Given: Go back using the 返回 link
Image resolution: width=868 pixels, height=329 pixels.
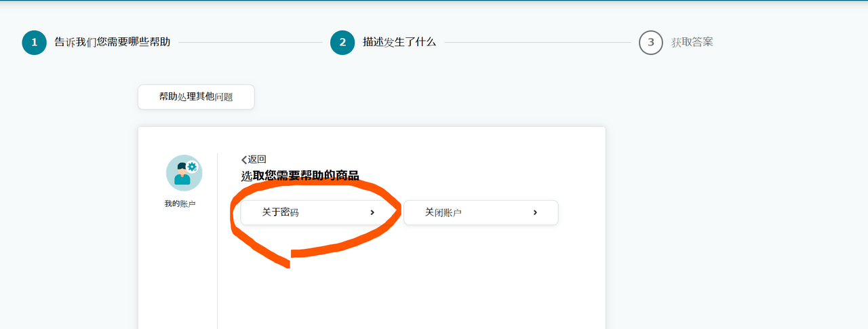Looking at the screenshot, I should [257, 159].
